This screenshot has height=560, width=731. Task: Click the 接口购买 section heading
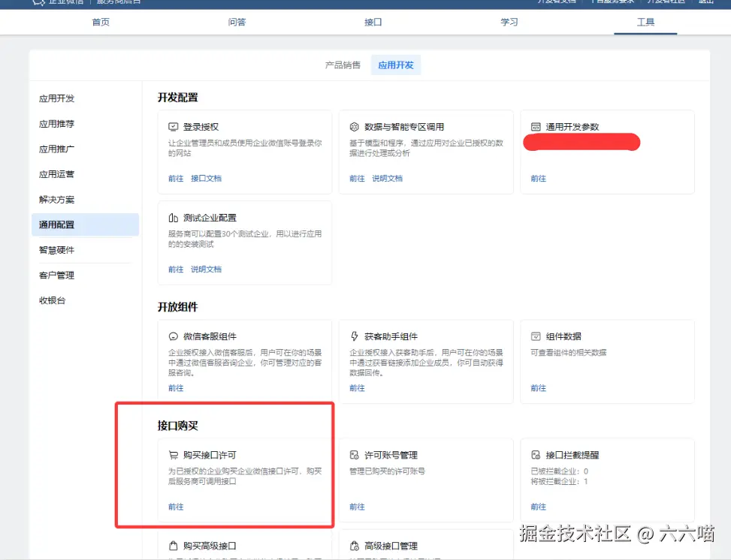click(177, 426)
